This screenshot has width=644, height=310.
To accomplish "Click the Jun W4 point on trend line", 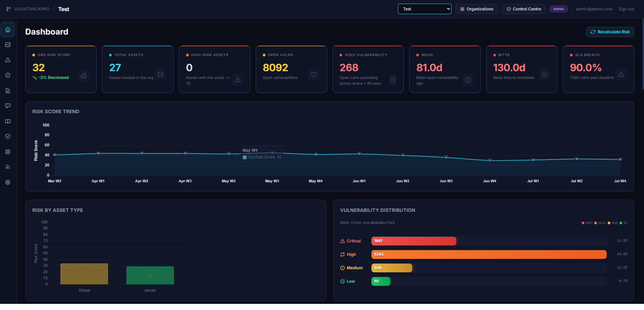I will (x=490, y=160).
